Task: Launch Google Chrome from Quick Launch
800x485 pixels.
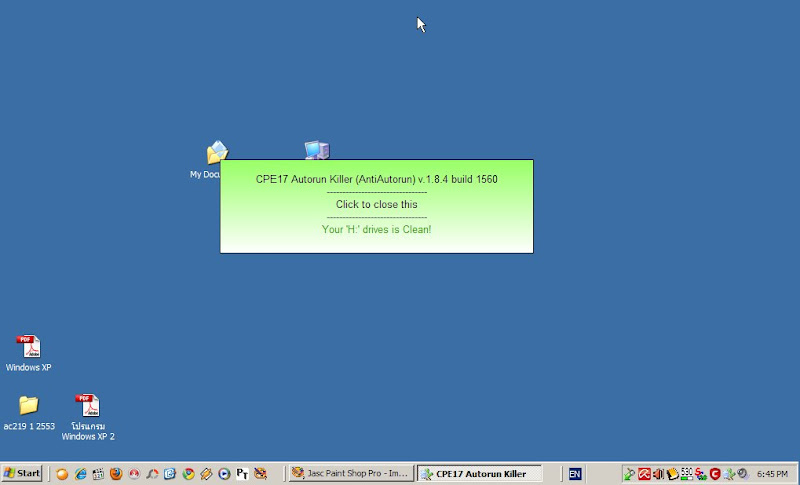Action: 188,474
